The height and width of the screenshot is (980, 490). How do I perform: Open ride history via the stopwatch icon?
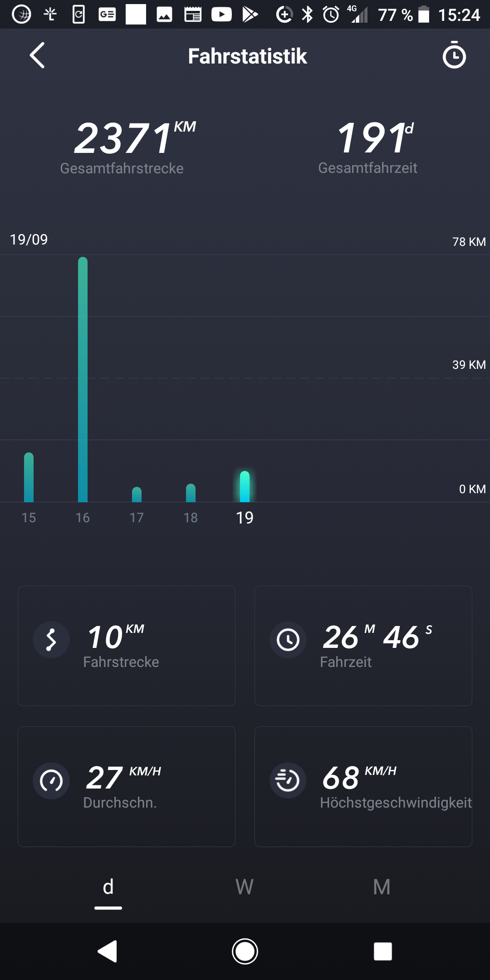pos(454,55)
